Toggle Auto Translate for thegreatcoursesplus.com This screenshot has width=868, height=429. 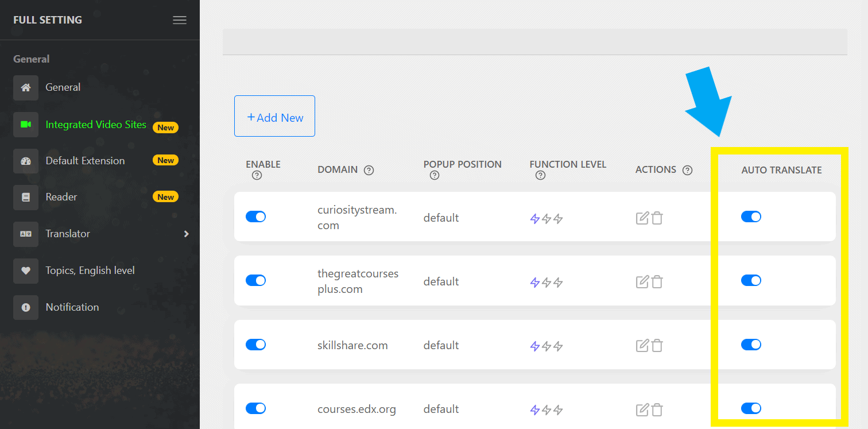tap(751, 280)
